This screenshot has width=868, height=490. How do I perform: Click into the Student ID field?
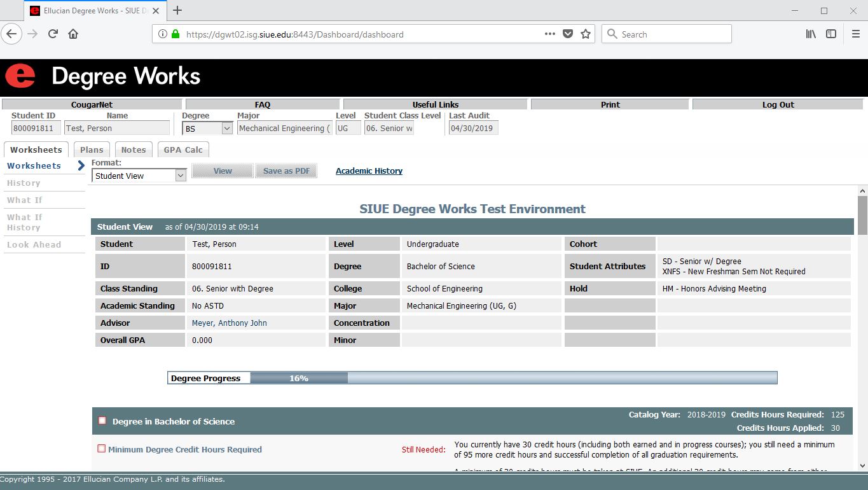tap(36, 129)
